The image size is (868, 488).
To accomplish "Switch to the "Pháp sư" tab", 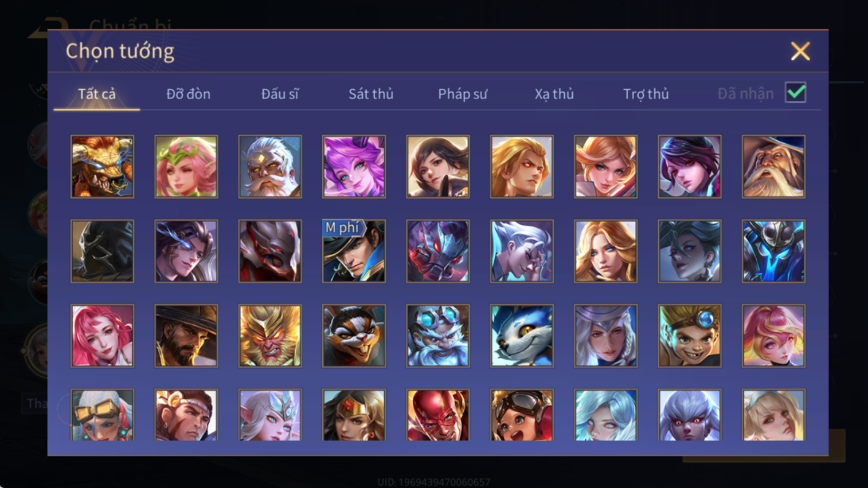I will click(x=463, y=94).
